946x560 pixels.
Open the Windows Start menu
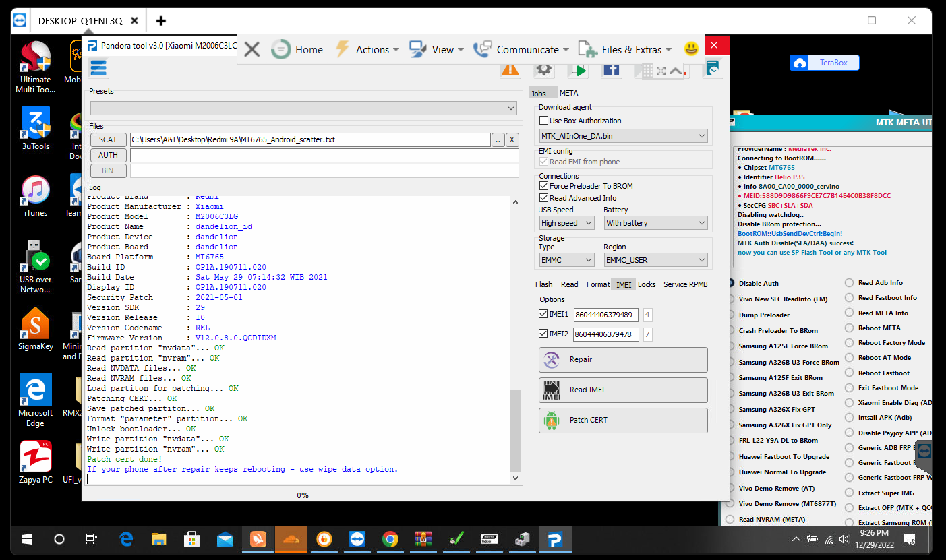click(x=27, y=539)
